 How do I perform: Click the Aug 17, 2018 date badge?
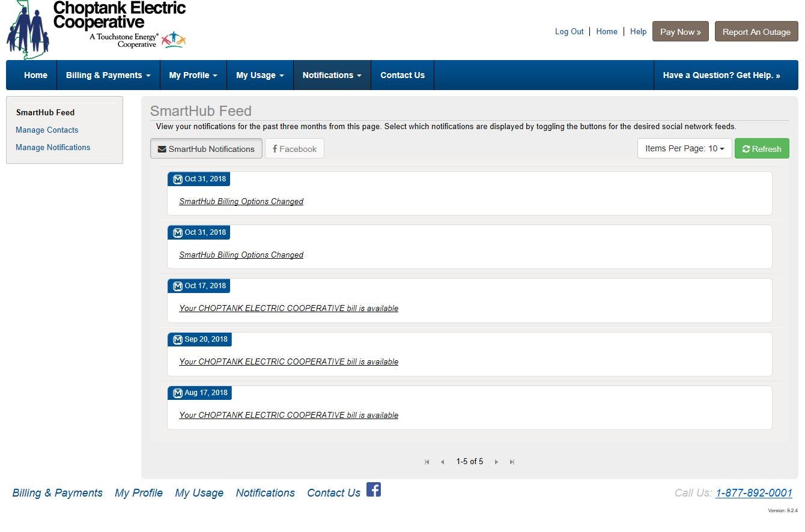coord(199,393)
